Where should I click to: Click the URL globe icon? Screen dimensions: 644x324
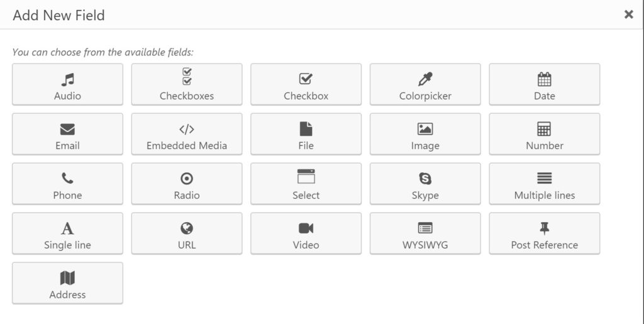(x=187, y=228)
